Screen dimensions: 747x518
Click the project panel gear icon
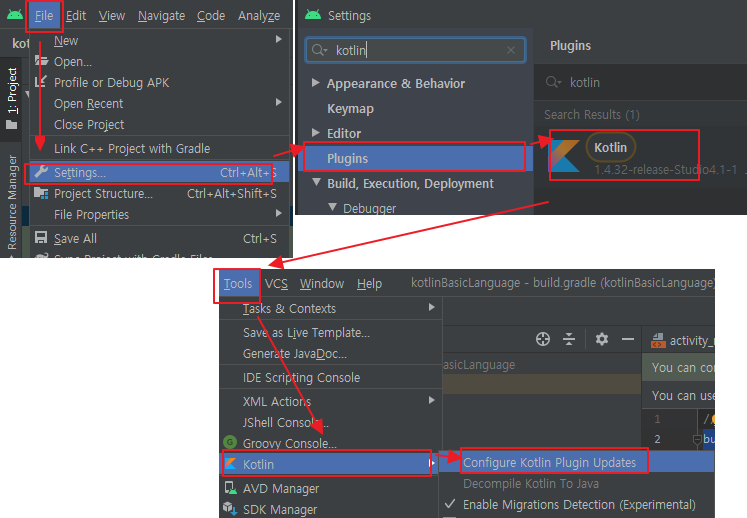pyautogui.click(x=602, y=339)
